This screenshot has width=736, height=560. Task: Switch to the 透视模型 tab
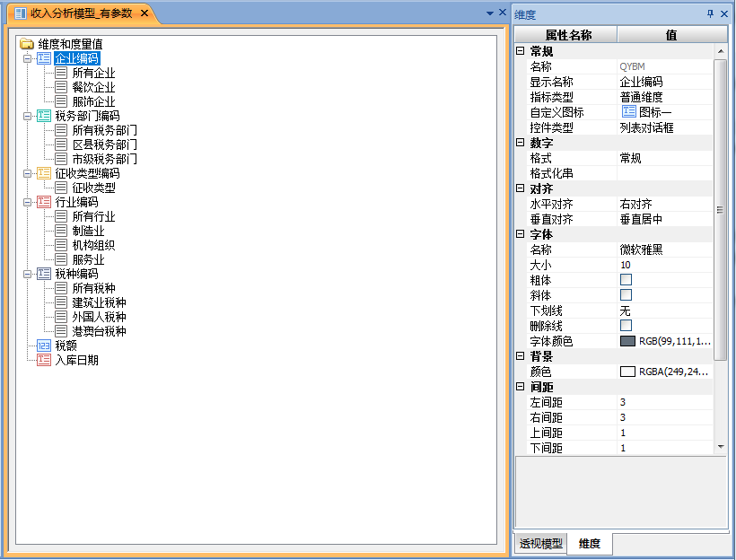[540, 544]
